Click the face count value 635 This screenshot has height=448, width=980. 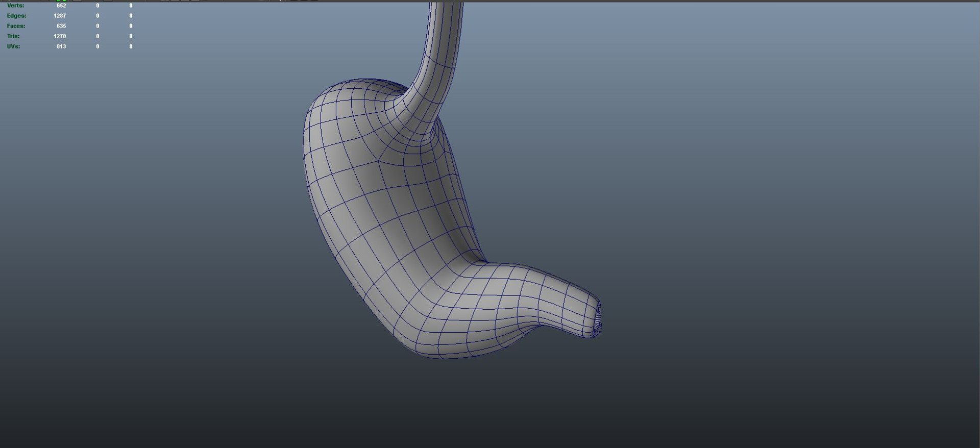(61, 26)
